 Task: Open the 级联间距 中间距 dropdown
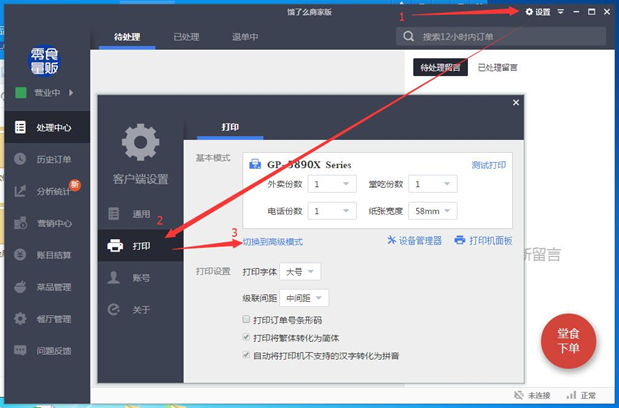(304, 298)
